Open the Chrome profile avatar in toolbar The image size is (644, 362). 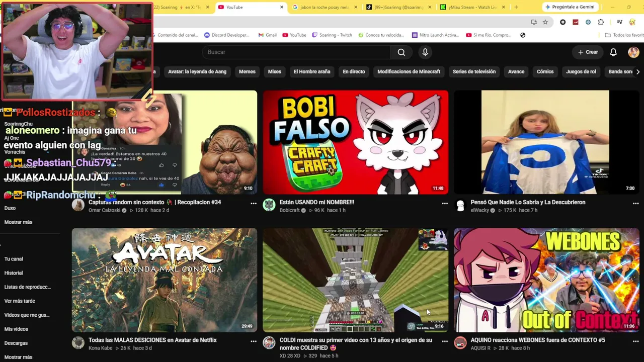click(x=632, y=22)
